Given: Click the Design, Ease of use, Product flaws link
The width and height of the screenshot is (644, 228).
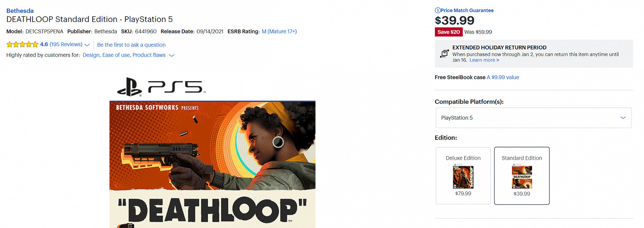Looking at the screenshot, I should coord(124,55).
